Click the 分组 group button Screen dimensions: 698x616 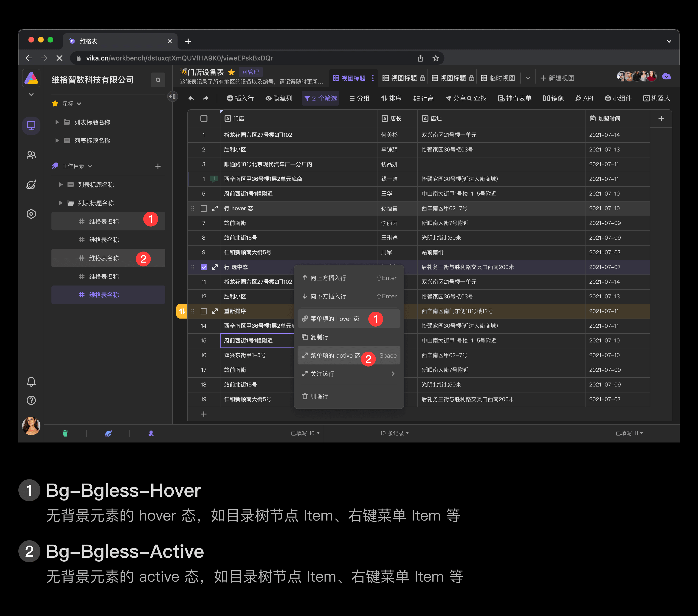coord(360,98)
